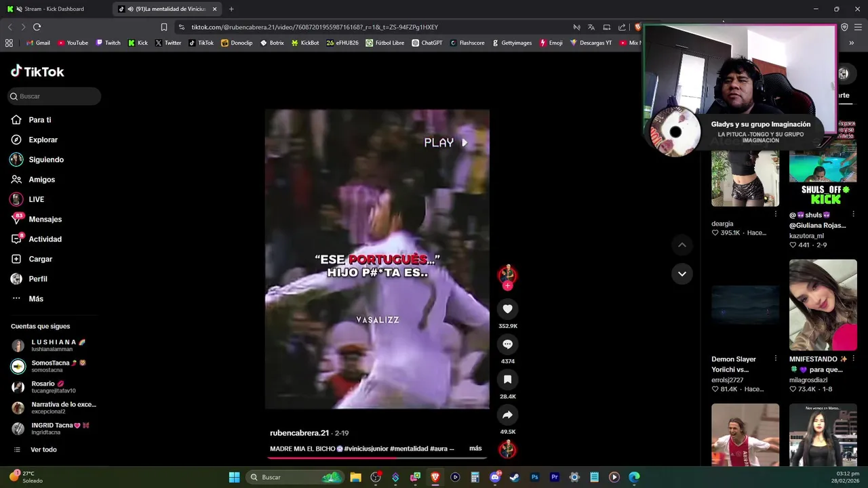The width and height of the screenshot is (868, 488).
Task: Open the browser hamburger menu
Action: click(x=858, y=27)
